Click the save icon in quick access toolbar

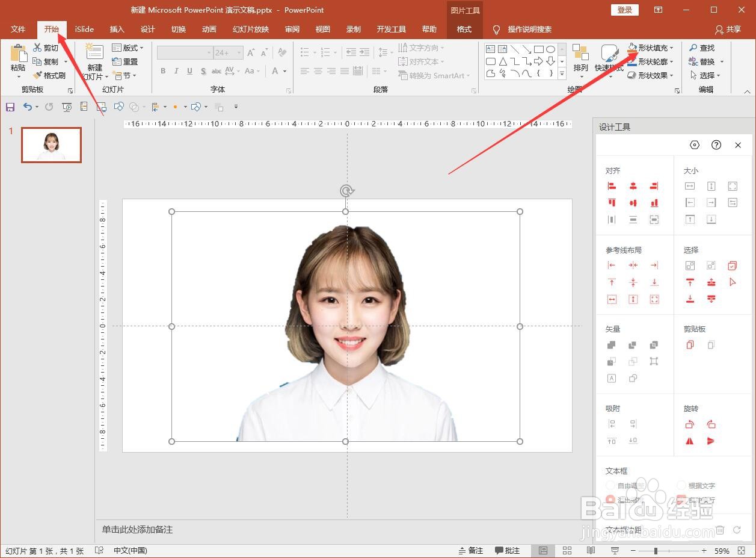[10, 107]
